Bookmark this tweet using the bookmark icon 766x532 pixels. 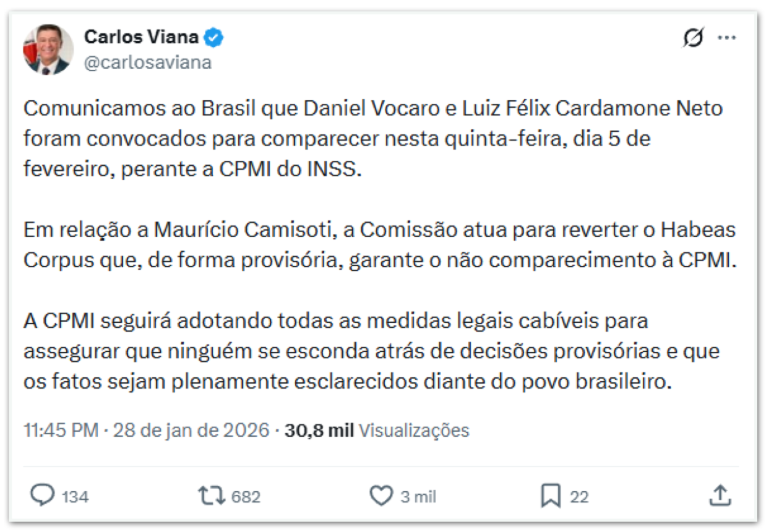click(x=550, y=496)
